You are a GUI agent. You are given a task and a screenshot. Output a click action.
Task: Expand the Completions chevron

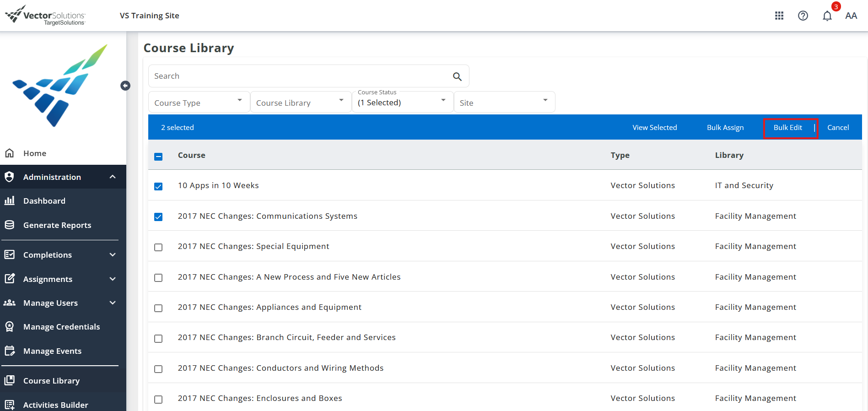click(113, 254)
